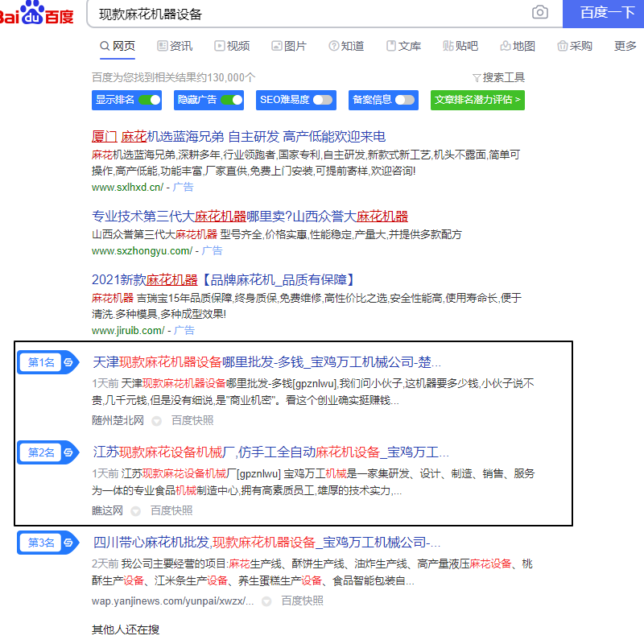644x644 pixels.
Task: Enable the 备案信息 switch
Action: [x=405, y=100]
